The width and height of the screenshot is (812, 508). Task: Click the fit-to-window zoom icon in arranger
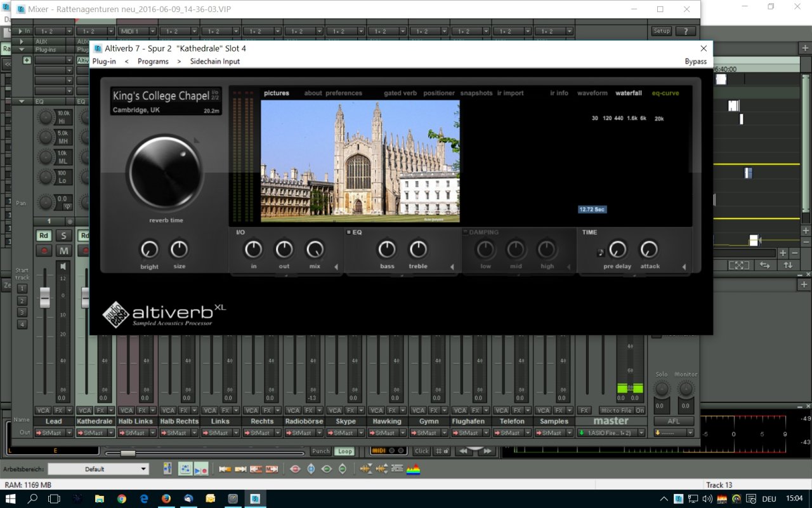[x=738, y=265]
